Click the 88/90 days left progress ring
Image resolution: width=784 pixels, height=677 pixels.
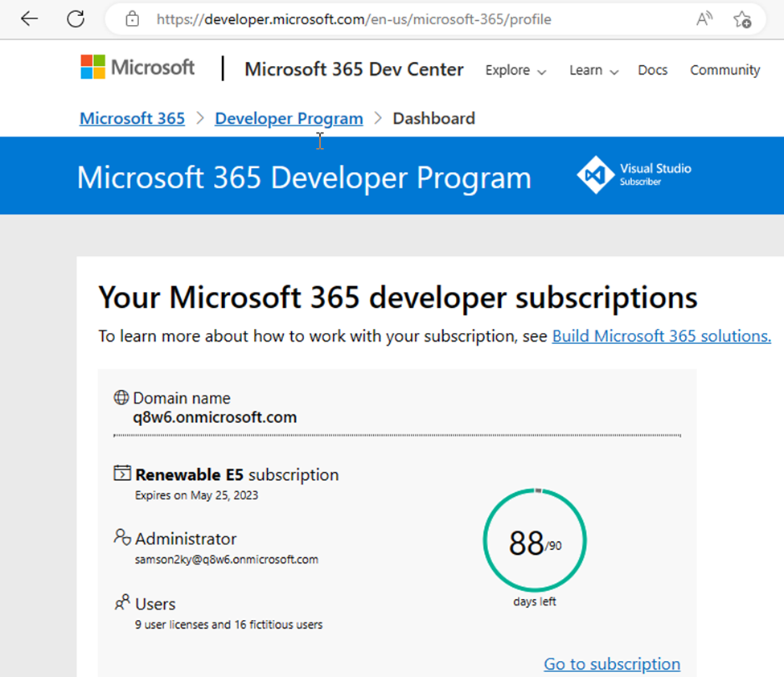coord(535,540)
